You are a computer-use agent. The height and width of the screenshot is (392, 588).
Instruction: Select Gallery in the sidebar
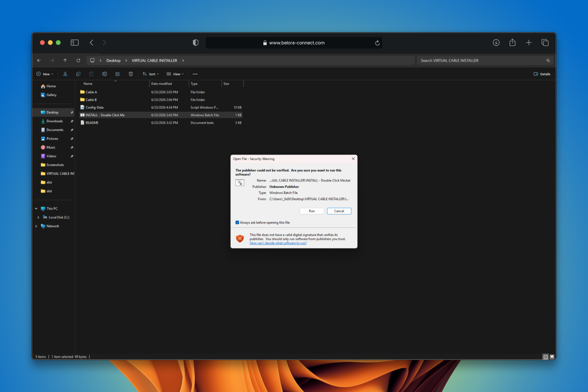49,95
